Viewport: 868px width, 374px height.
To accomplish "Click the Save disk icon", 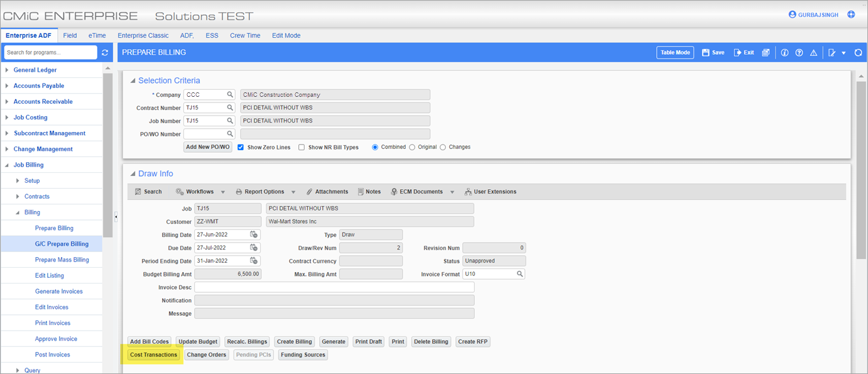I will click(x=705, y=53).
